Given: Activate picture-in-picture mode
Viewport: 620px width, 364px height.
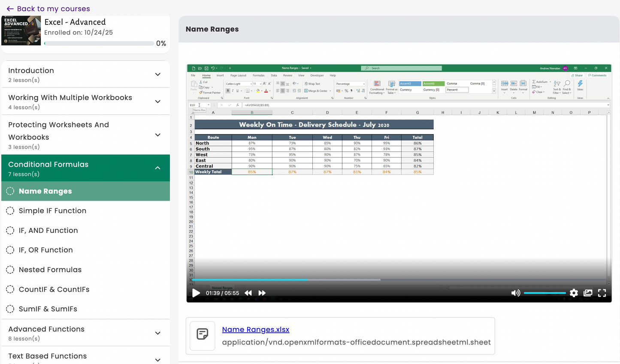Looking at the screenshot, I should coord(588,293).
